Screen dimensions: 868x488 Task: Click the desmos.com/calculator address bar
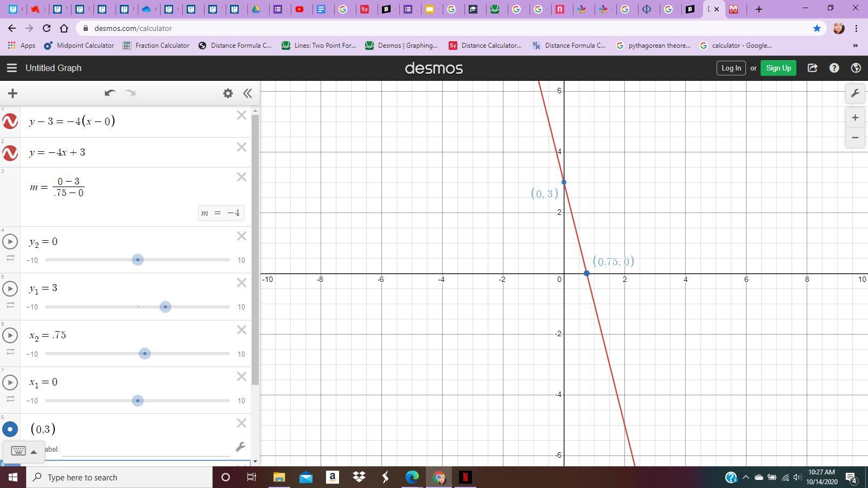tap(132, 28)
